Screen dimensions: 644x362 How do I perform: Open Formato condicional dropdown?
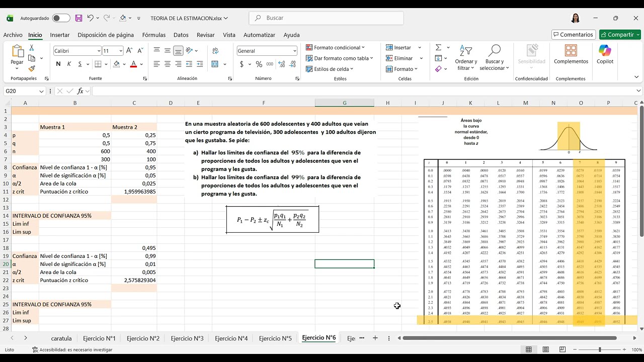click(336, 47)
